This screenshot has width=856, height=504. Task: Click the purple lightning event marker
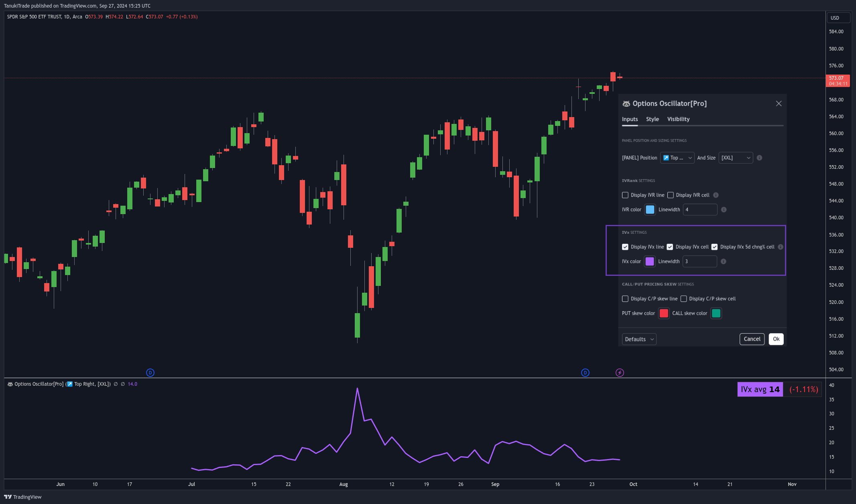[x=620, y=373]
